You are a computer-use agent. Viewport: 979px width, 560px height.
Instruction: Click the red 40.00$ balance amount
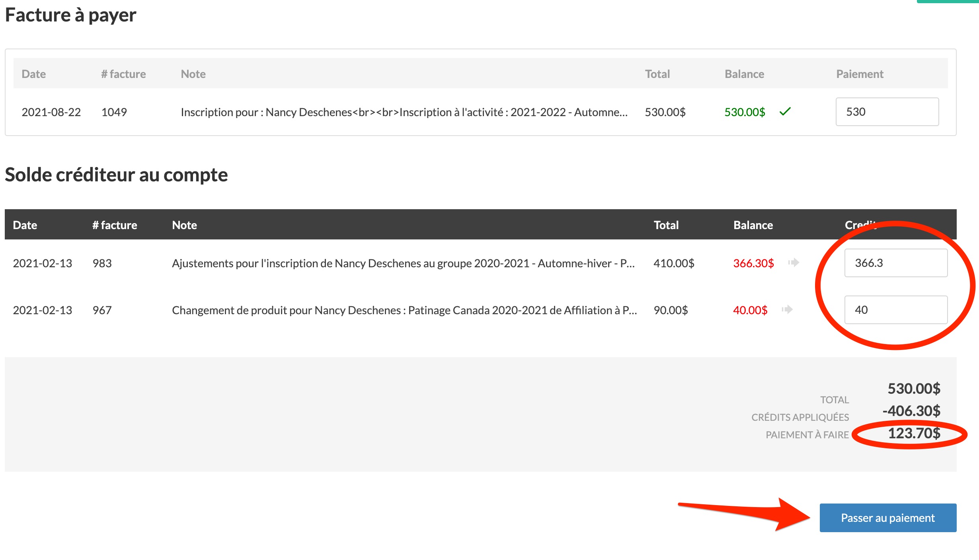[750, 310]
